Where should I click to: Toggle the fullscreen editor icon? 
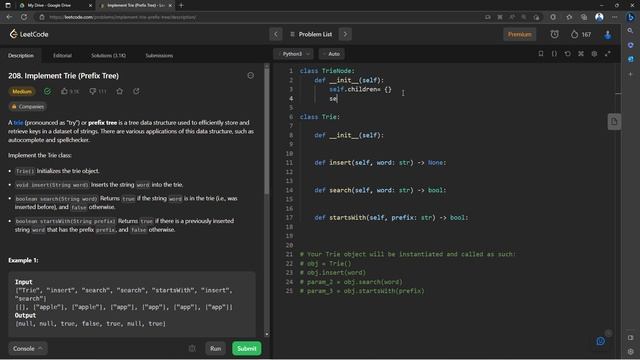608,53
